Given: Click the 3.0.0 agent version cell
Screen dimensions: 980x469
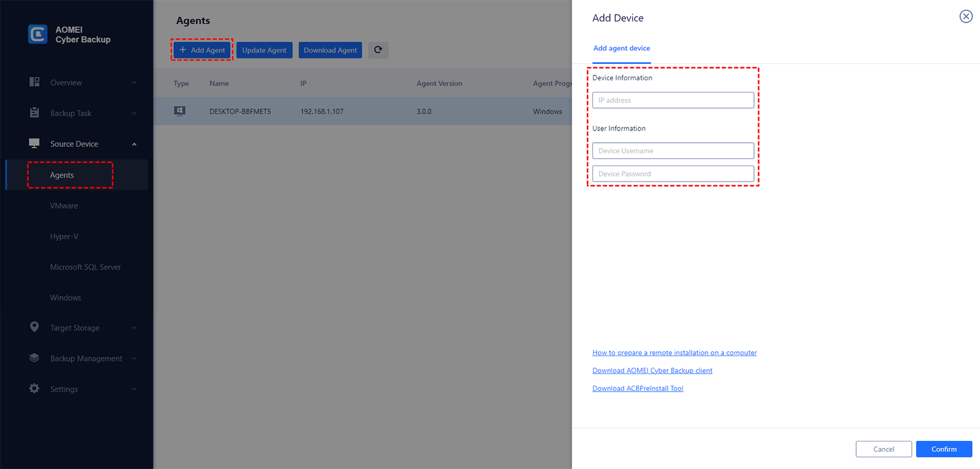Looking at the screenshot, I should 424,112.
